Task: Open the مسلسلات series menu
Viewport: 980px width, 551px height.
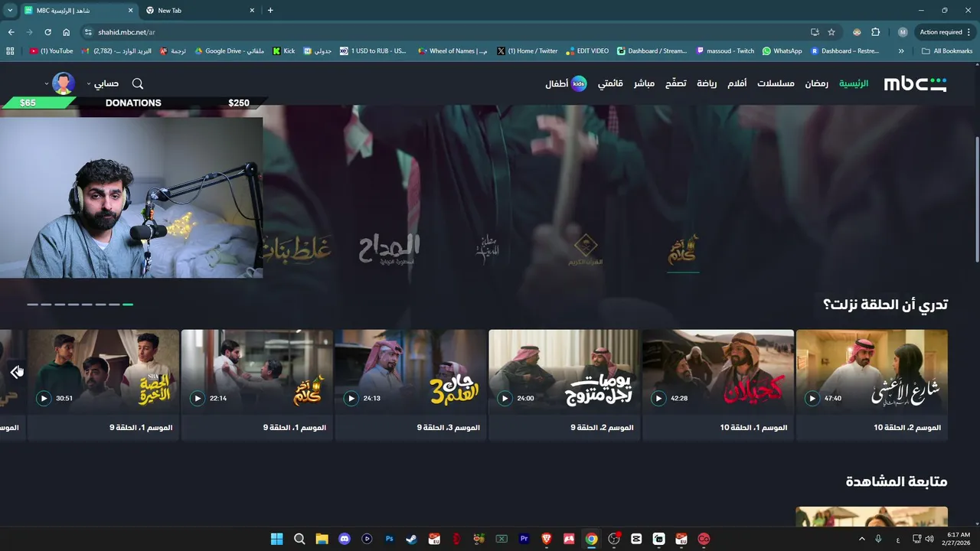Action: (x=776, y=83)
